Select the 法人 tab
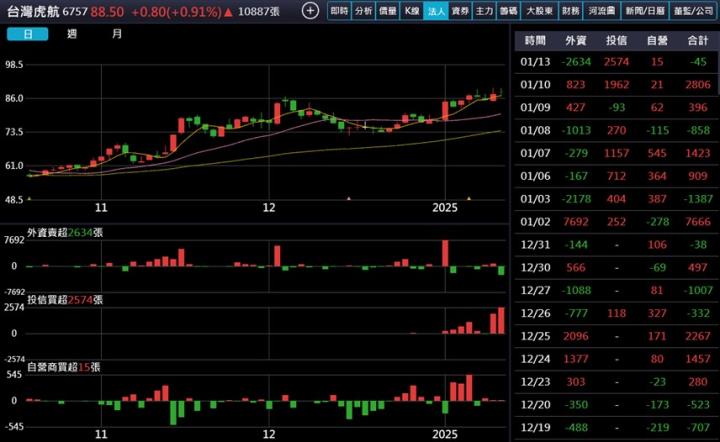The width and height of the screenshot is (720, 442). (436, 11)
